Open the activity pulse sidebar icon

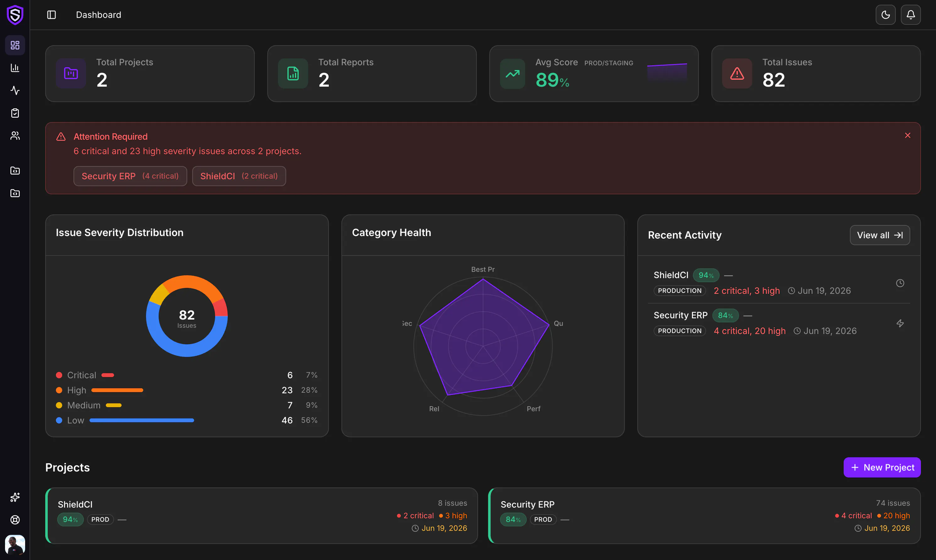coord(15,91)
